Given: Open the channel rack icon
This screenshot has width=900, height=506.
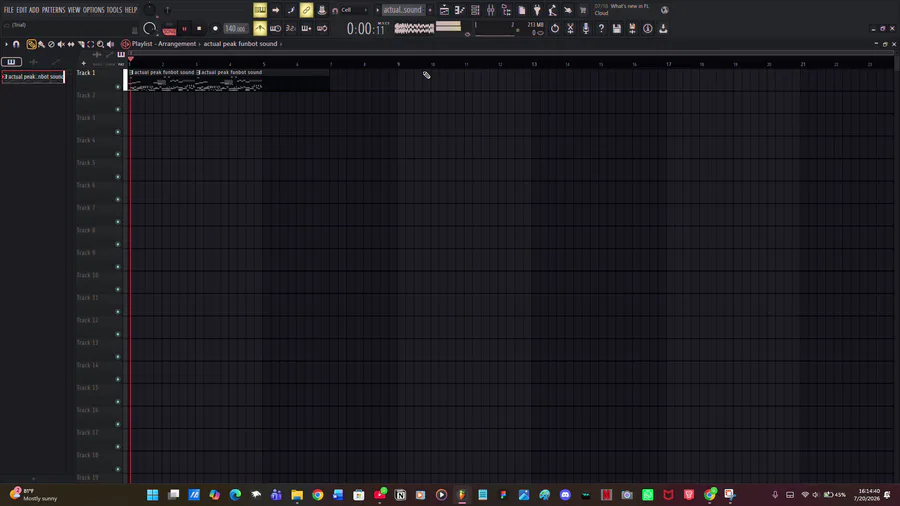Looking at the screenshot, I should coord(475,10).
